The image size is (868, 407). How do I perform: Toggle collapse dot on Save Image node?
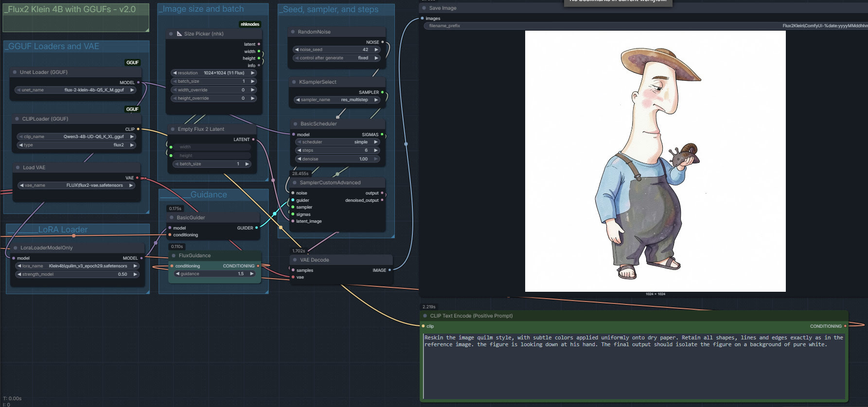(424, 8)
